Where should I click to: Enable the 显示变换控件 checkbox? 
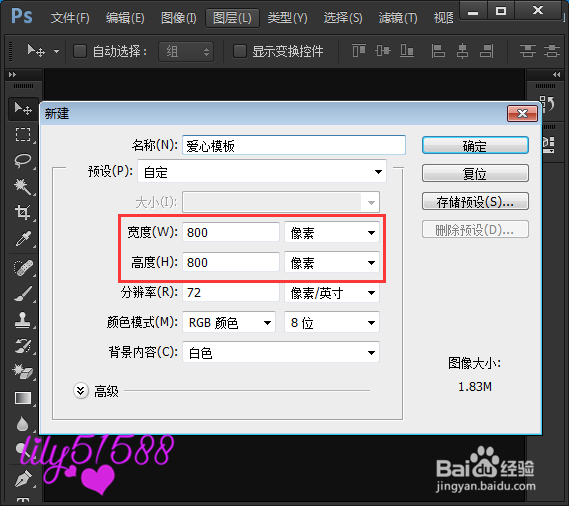click(x=240, y=51)
